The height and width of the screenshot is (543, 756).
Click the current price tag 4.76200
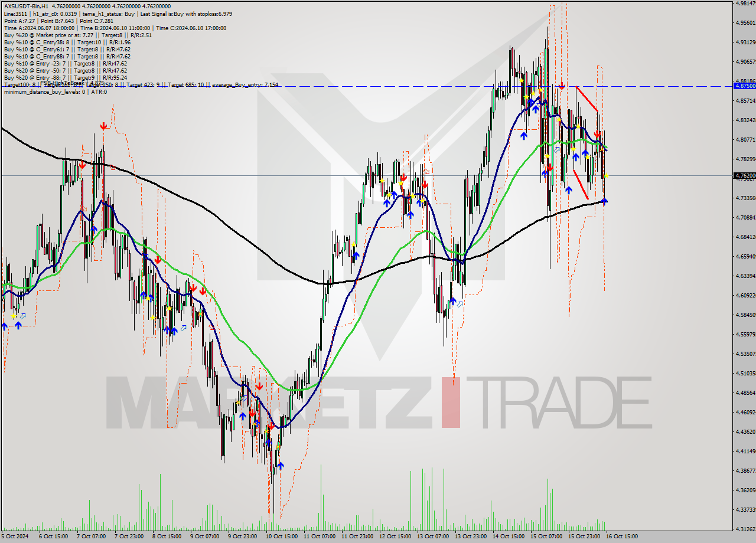(744, 175)
